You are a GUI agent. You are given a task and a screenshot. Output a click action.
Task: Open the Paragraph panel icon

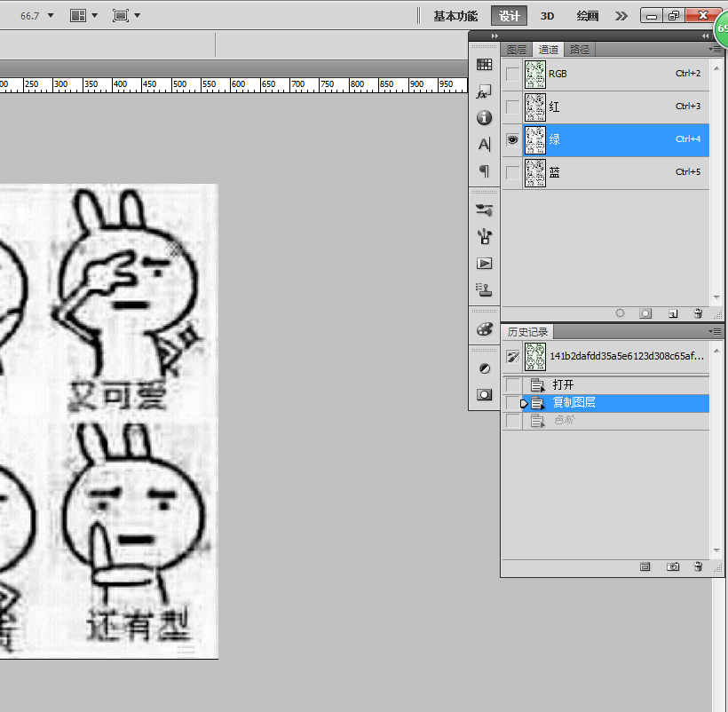484,171
